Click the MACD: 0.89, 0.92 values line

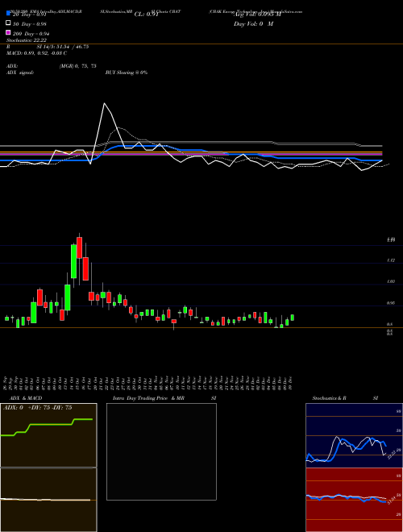click(x=36, y=53)
